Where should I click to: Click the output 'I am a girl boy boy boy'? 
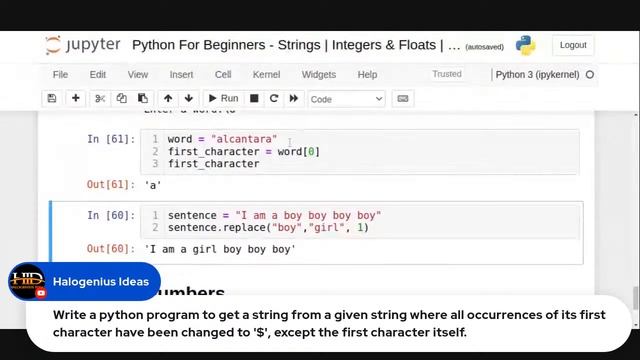tap(220, 249)
